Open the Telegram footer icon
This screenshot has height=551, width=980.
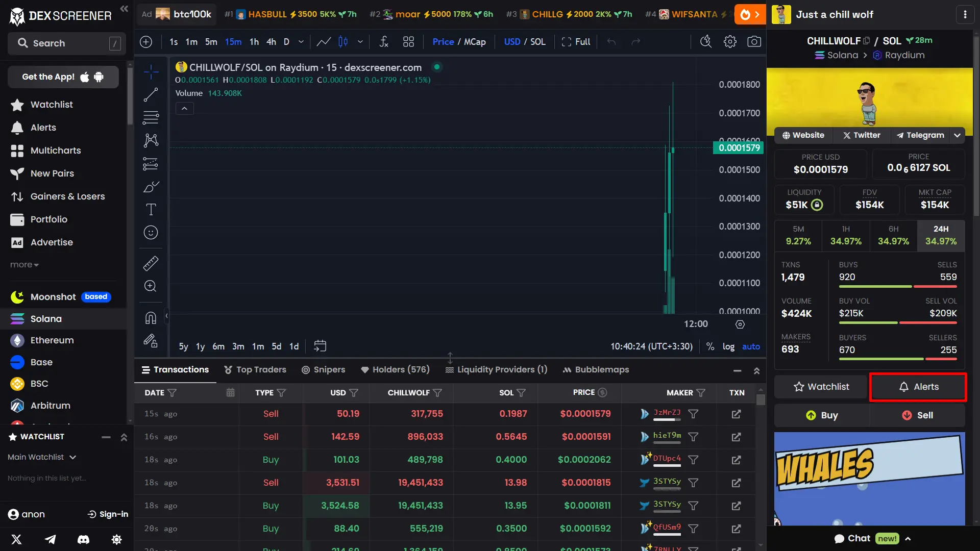[x=50, y=540]
